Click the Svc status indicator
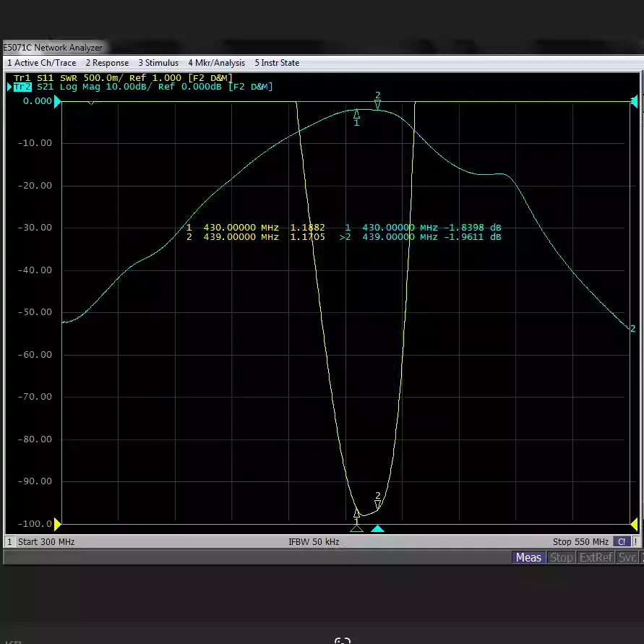This screenshot has width=644, height=644. 627,557
